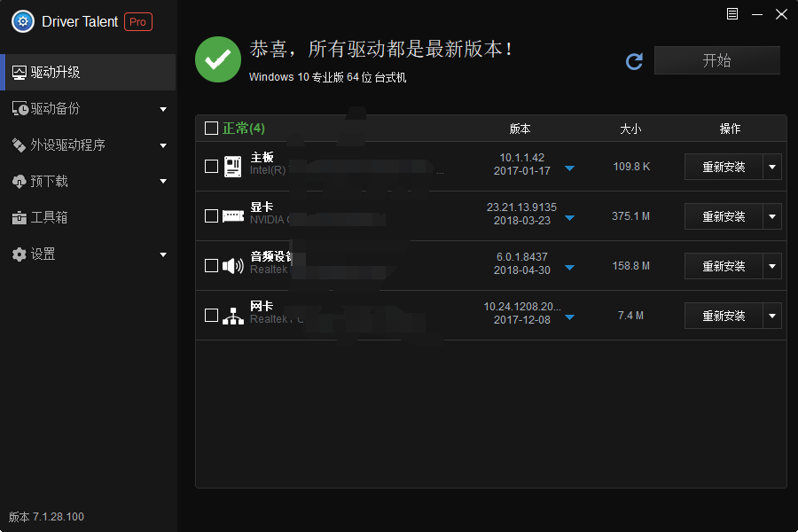Expand the 外设驱动程序 sidebar arrow
Screen dimensions: 798x532
point(163,145)
